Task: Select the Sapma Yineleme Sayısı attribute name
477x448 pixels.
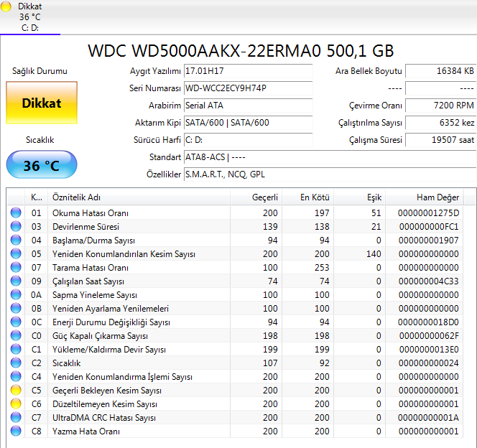Action: coord(95,295)
